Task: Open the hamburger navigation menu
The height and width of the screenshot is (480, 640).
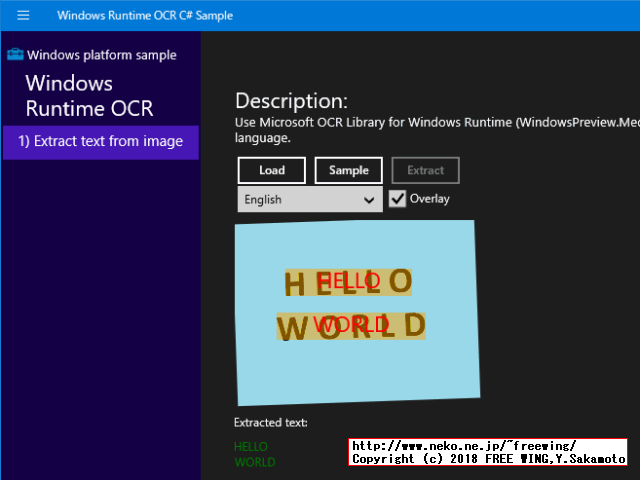Action: pos(23,16)
